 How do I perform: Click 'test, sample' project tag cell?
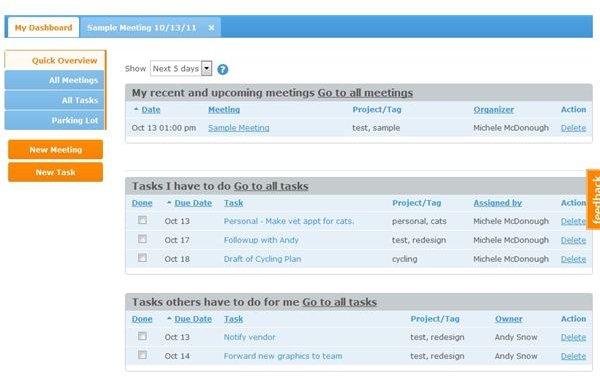coord(376,128)
